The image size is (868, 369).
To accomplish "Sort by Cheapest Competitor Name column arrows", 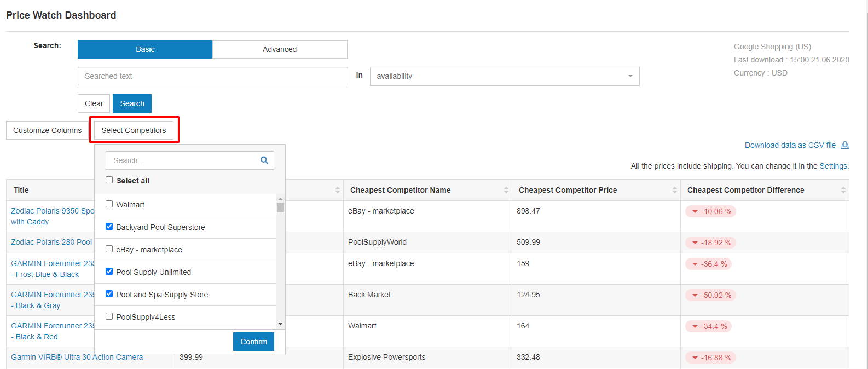I will coord(506,190).
